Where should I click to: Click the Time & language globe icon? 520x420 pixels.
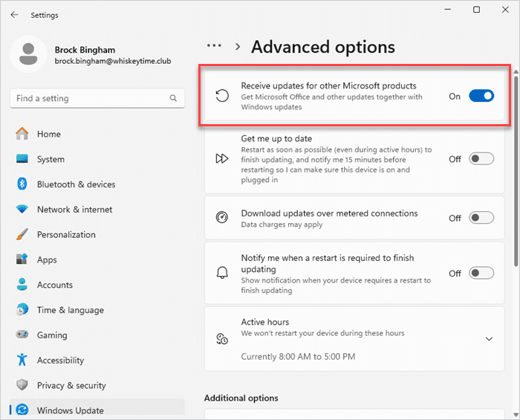click(x=22, y=309)
